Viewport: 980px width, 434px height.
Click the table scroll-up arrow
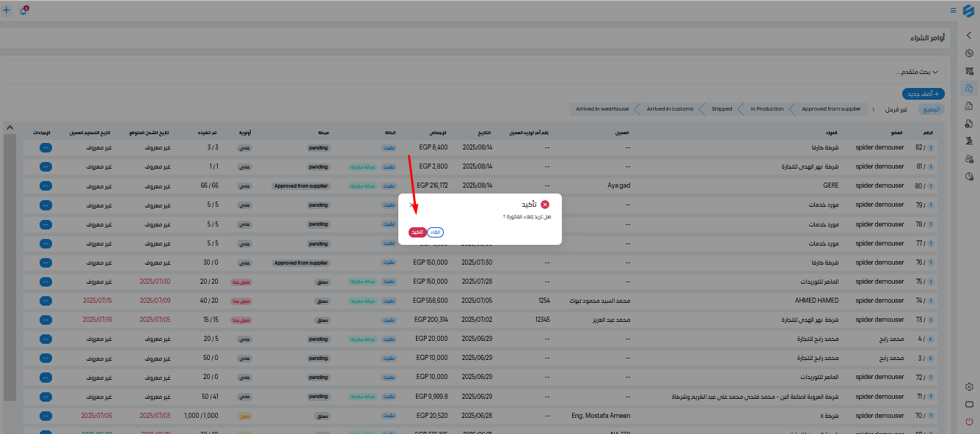[x=10, y=128]
